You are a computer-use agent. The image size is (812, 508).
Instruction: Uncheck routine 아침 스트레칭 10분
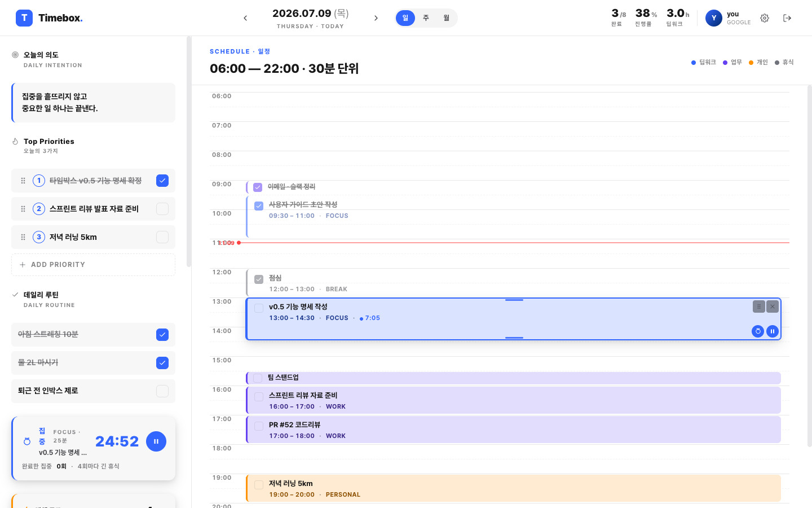[162, 335]
